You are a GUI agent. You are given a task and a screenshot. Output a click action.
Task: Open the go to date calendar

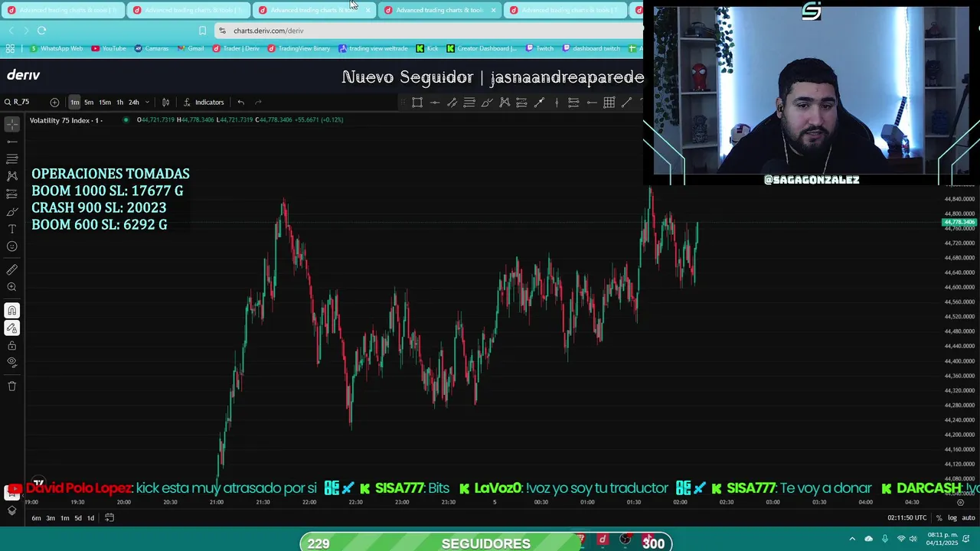click(x=109, y=518)
